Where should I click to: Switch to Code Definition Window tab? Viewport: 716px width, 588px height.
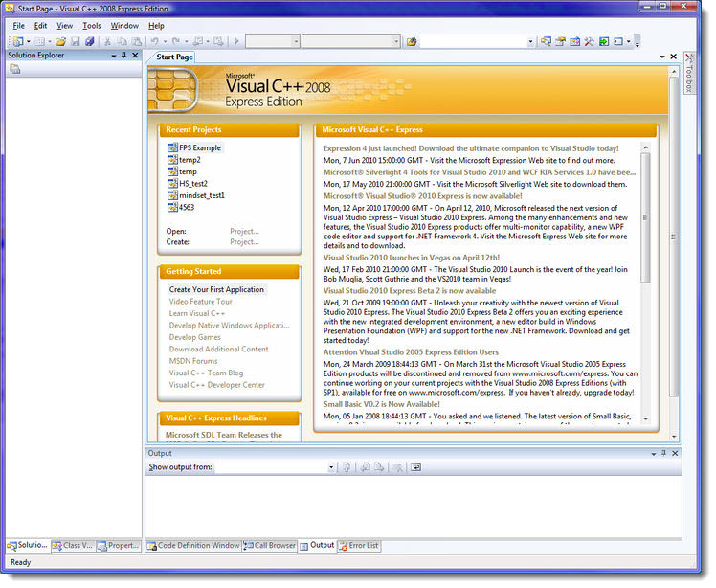click(193, 546)
